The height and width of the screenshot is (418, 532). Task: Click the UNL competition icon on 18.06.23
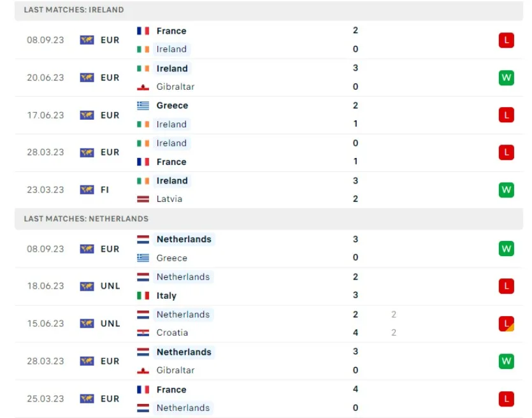point(87,286)
